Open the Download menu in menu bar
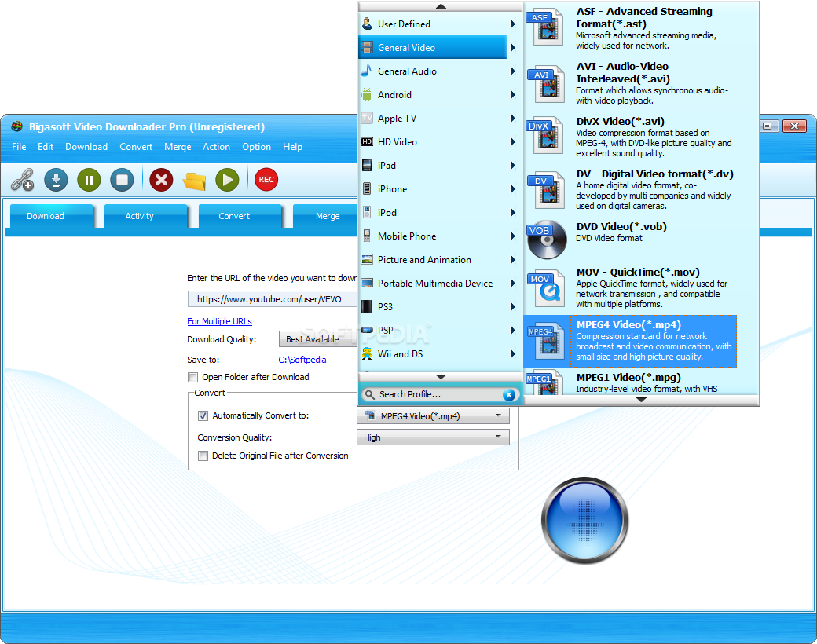This screenshot has width=817, height=644. click(86, 147)
